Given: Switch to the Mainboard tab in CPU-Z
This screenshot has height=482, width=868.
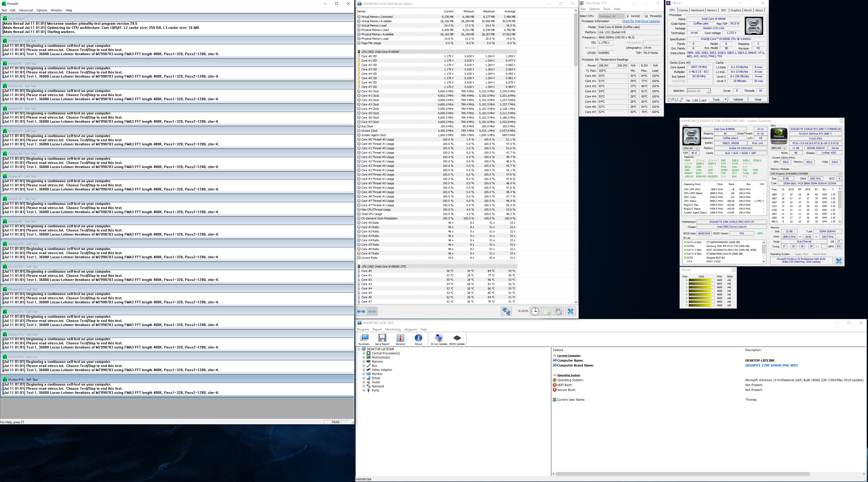Looking at the screenshot, I should (697, 11).
